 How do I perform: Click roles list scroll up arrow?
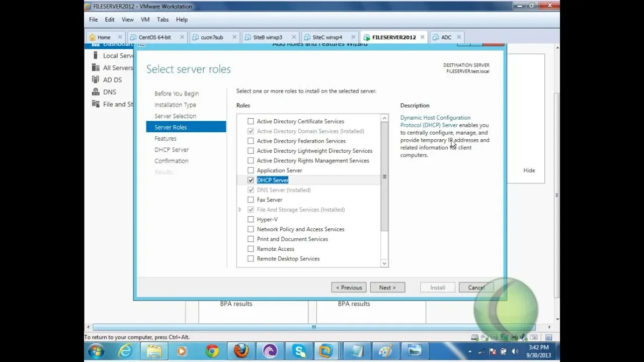384,118
